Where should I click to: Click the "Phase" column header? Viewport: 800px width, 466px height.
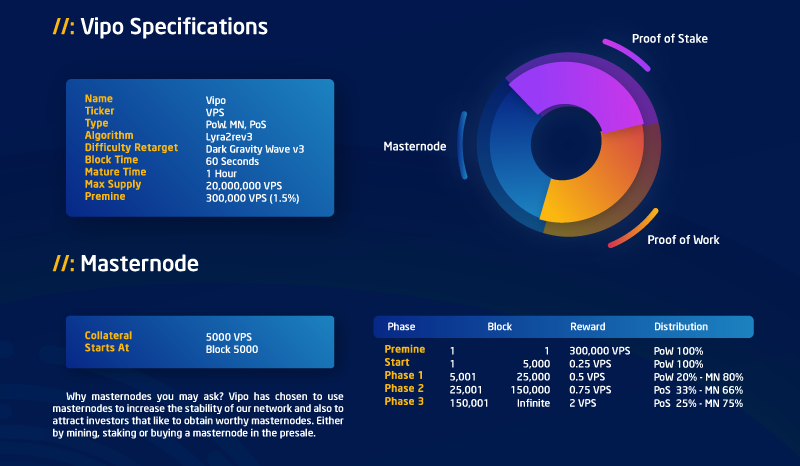pos(401,327)
